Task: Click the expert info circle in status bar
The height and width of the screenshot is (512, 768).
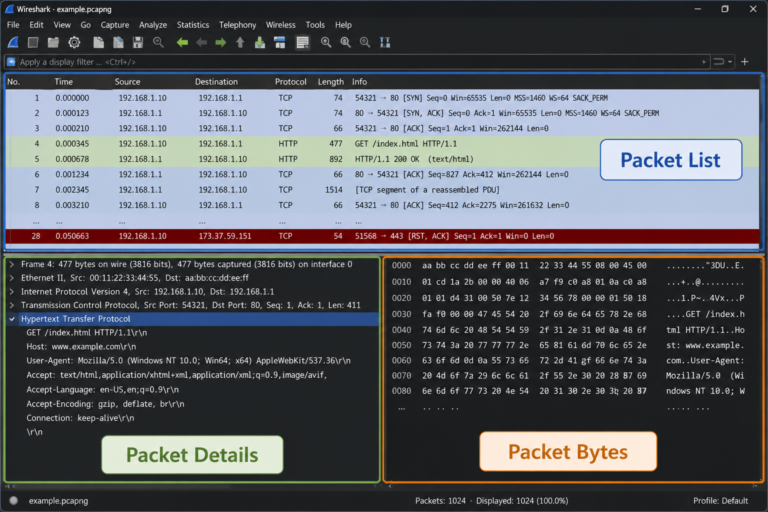Action: pyautogui.click(x=14, y=500)
